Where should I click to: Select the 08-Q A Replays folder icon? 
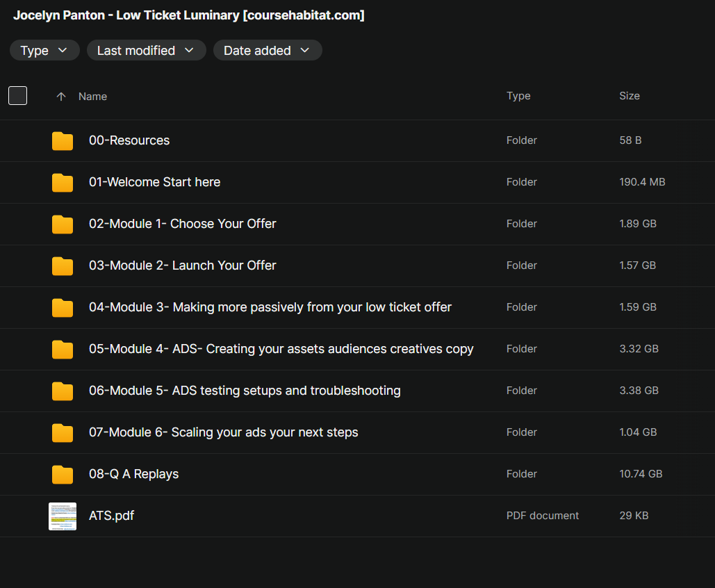[x=63, y=475]
